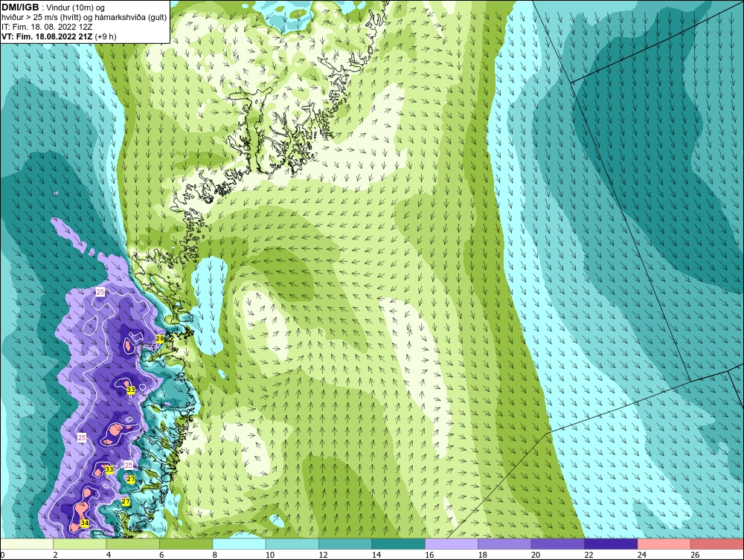
Task: Click the '8' legend scale number
Action: (x=215, y=555)
